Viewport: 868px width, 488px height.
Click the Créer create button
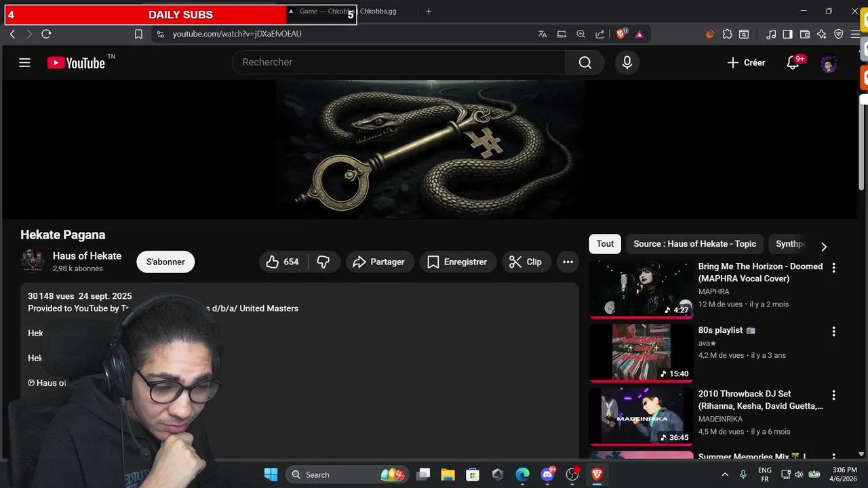pos(746,62)
